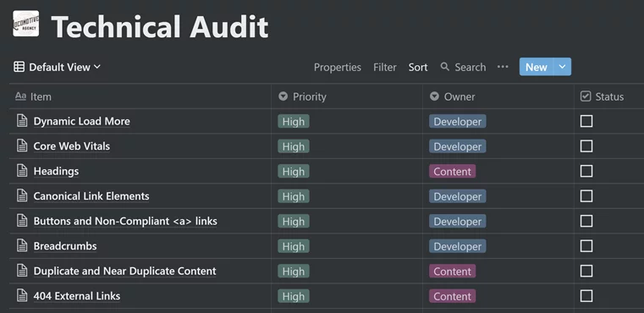Image resolution: width=644 pixels, height=313 pixels.
Task: Click the green High tag for Canonical Link Elements
Action: tap(294, 196)
